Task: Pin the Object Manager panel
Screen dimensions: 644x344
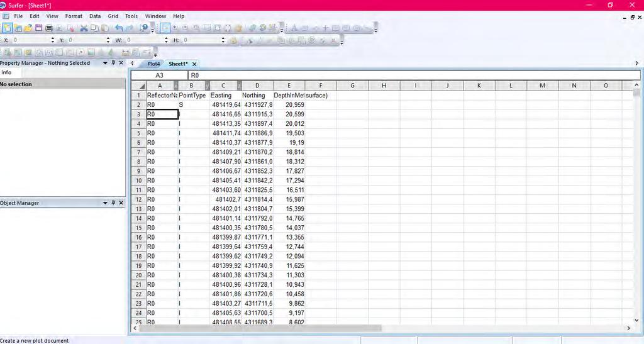Action: [x=113, y=203]
